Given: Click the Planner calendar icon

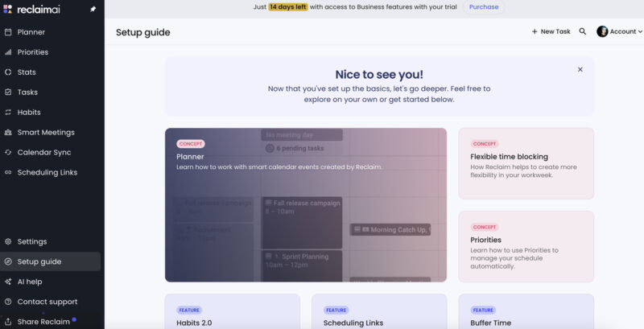Looking at the screenshot, I should [8, 32].
